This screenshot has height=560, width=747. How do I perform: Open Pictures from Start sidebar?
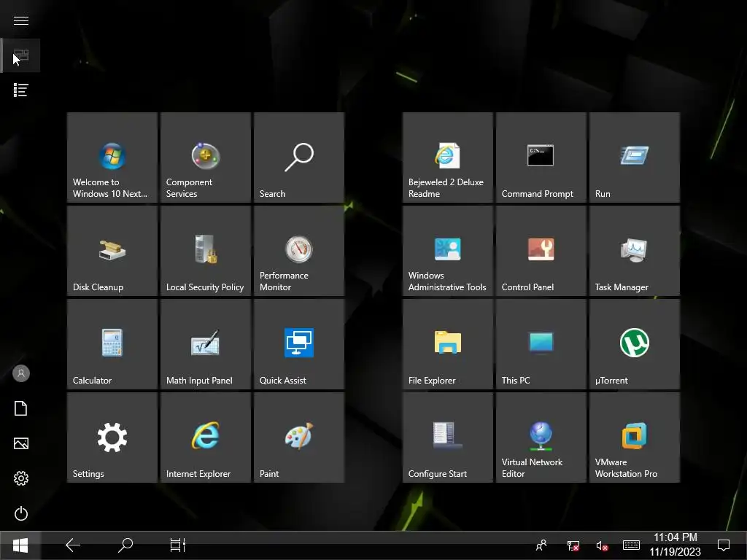click(x=21, y=443)
